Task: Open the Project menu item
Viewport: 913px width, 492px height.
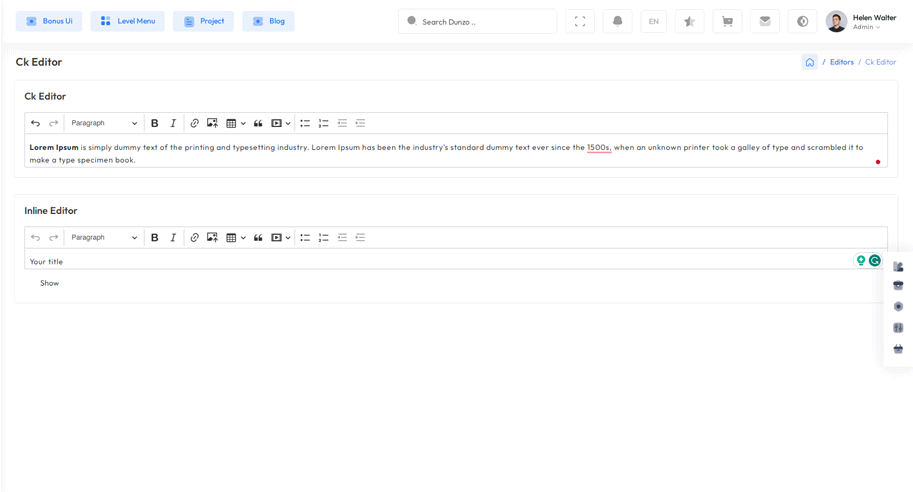Action: [x=203, y=21]
